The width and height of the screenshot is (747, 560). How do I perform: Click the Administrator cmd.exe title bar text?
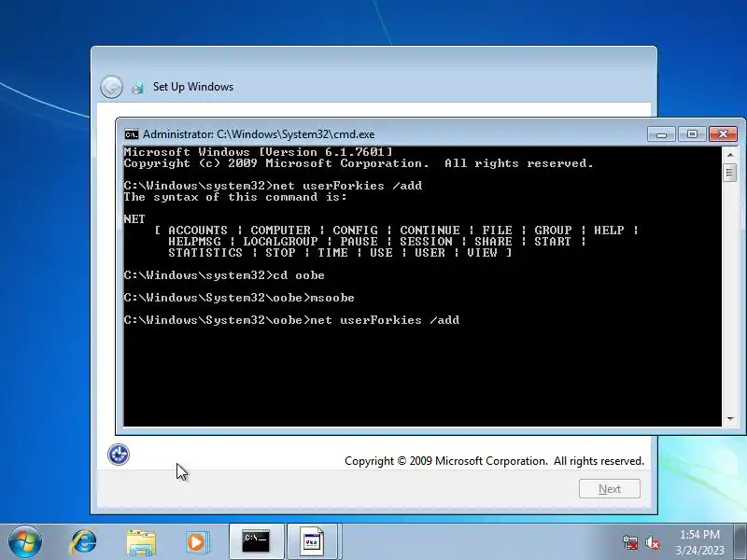259,134
